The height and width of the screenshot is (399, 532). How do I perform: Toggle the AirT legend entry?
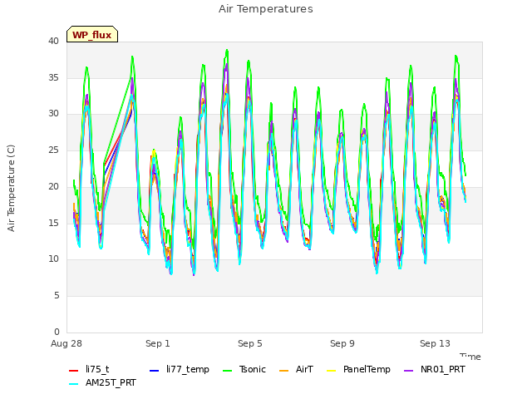coord(296,369)
